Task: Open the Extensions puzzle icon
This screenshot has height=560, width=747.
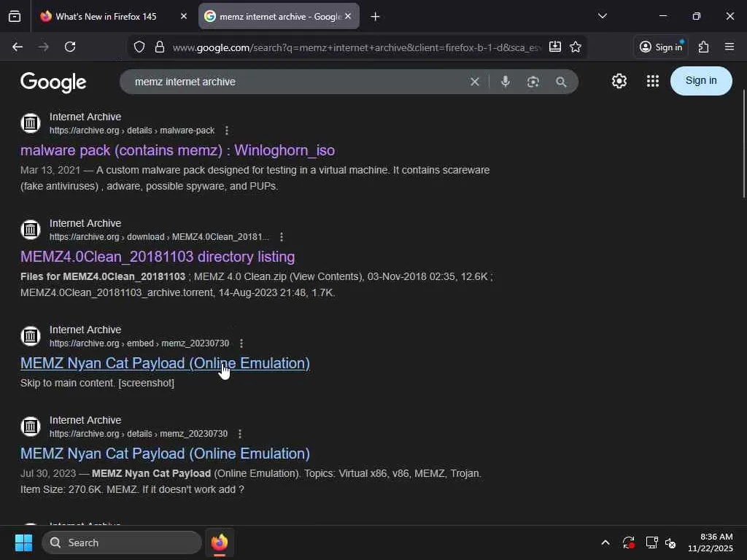Action: pos(704,47)
